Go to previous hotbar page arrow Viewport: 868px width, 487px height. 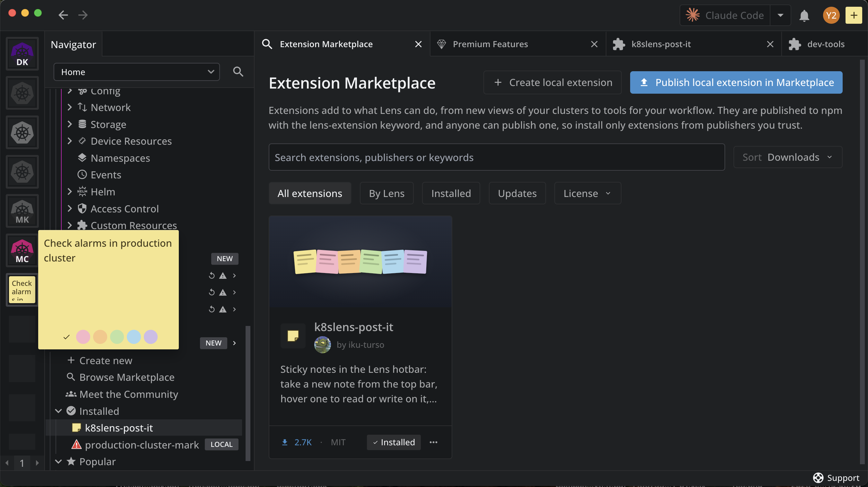(7, 463)
